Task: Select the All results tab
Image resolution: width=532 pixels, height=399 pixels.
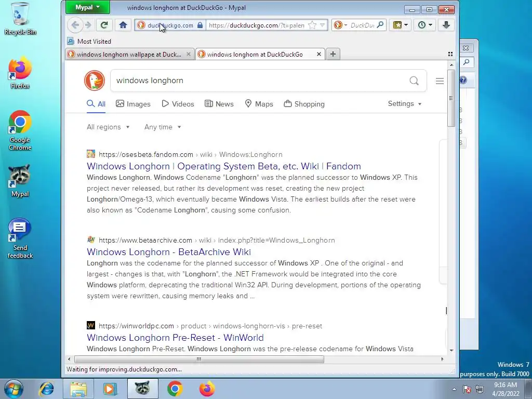Action: click(96, 104)
